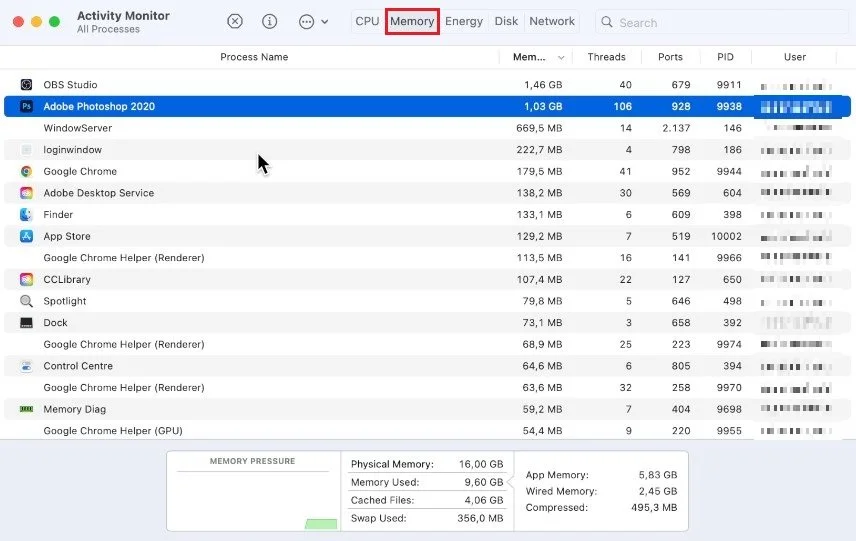Sort by the Ports column header
856x541 pixels.
tap(670, 57)
